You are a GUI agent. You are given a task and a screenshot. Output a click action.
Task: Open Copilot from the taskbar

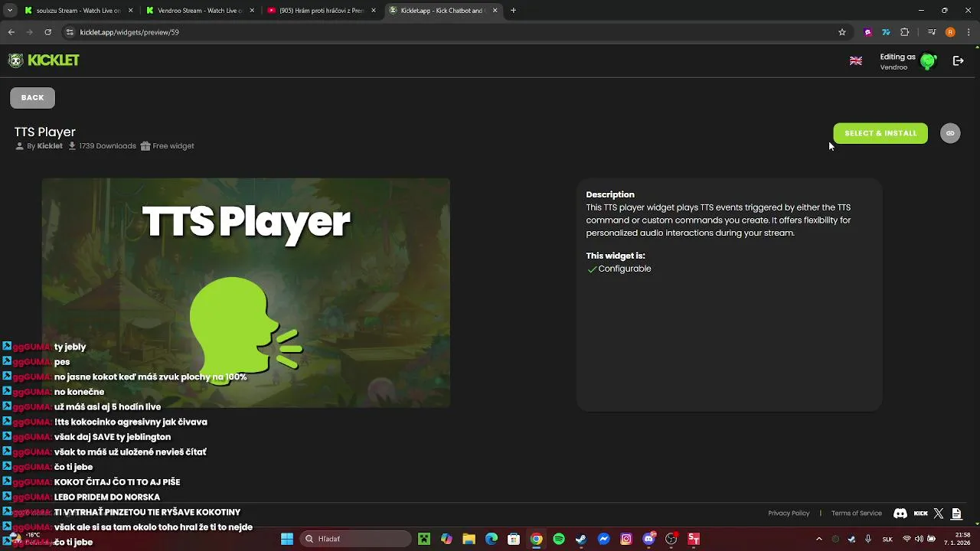pyautogui.click(x=446, y=539)
